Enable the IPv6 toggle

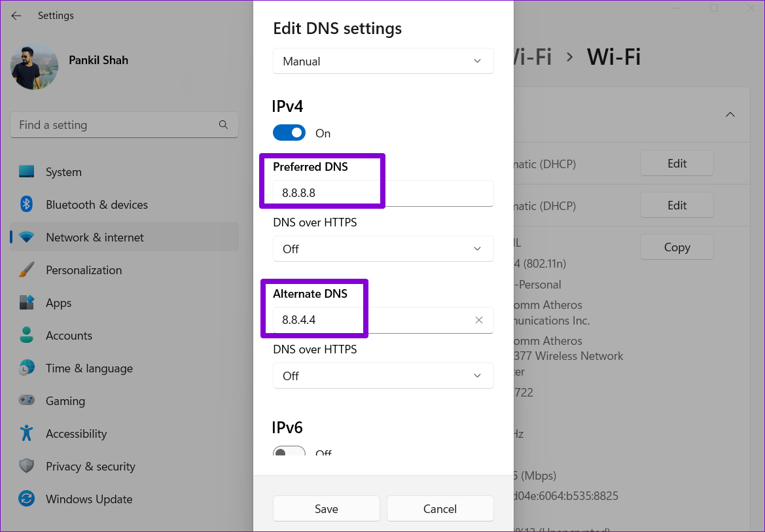[x=289, y=452]
